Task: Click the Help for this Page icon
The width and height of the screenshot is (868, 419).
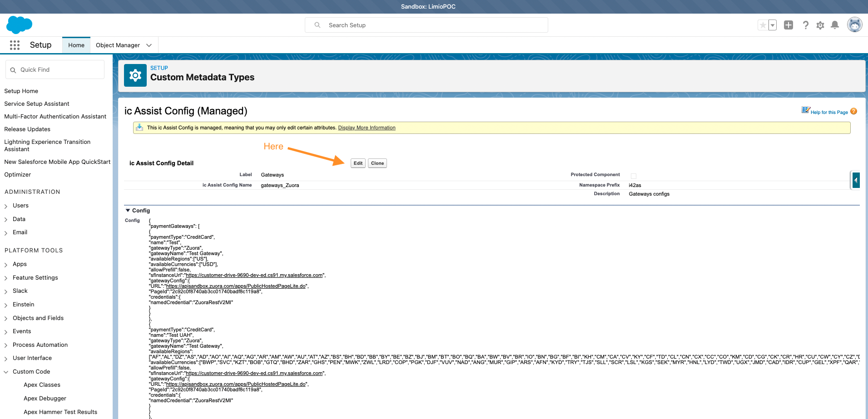Action: [x=806, y=110]
